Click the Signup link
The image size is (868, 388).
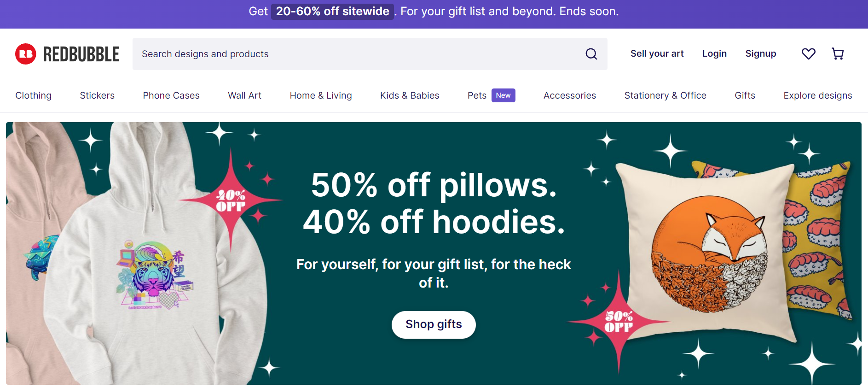click(x=760, y=53)
